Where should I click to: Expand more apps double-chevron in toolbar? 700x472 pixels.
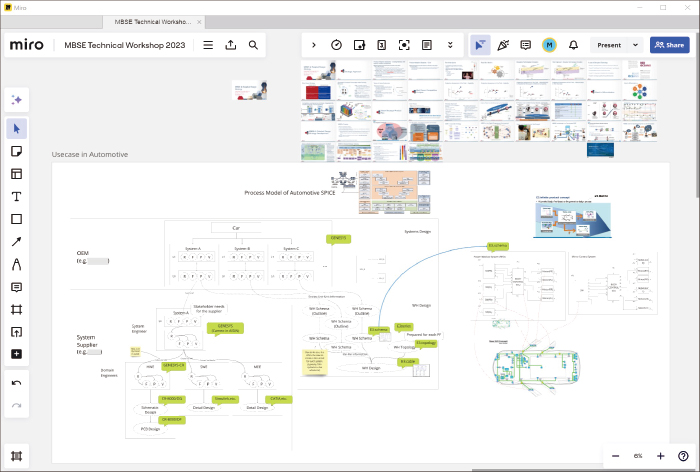coord(450,45)
